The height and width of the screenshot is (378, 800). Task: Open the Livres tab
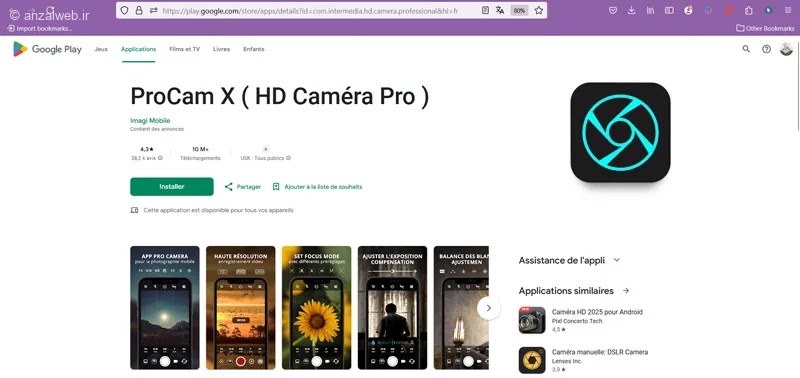pyautogui.click(x=221, y=49)
